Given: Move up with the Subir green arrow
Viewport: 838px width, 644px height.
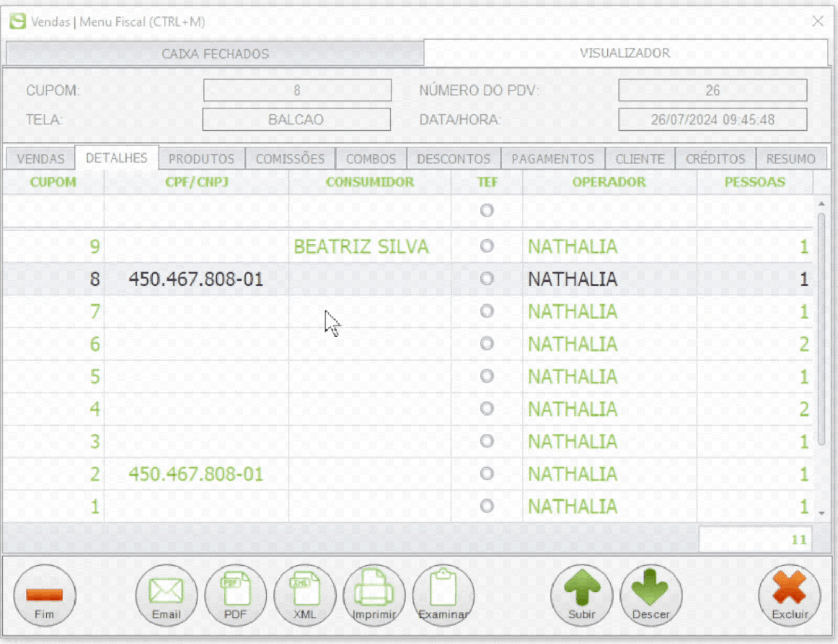Looking at the screenshot, I should (x=582, y=595).
